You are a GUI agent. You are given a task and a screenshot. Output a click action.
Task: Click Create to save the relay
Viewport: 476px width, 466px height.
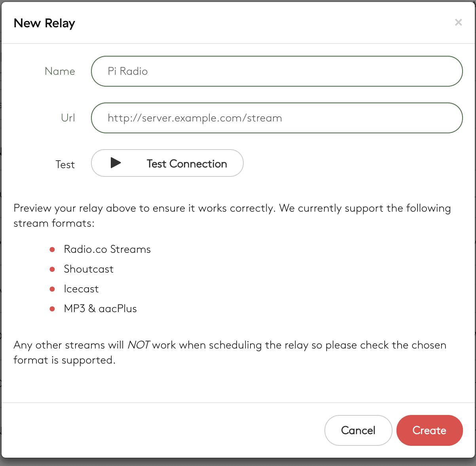(x=429, y=430)
